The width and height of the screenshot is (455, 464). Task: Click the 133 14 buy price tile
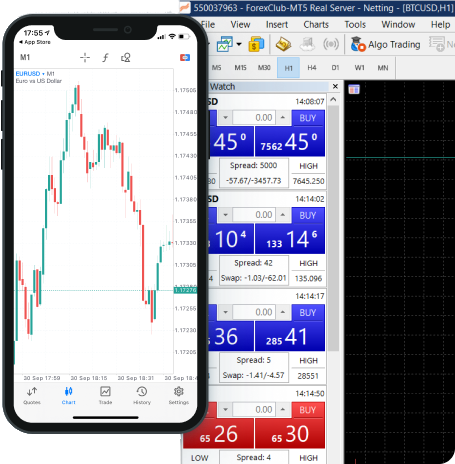point(290,239)
